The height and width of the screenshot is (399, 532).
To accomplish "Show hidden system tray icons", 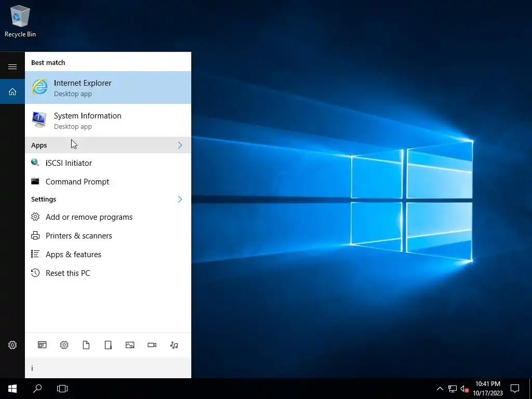I will tap(440, 389).
